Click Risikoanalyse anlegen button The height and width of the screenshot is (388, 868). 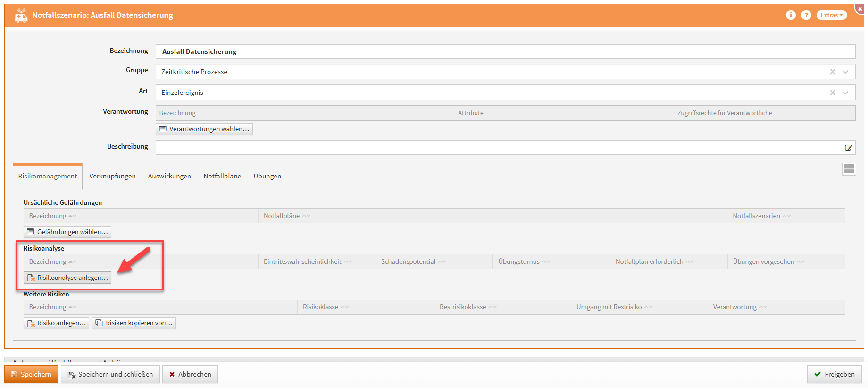(67, 278)
